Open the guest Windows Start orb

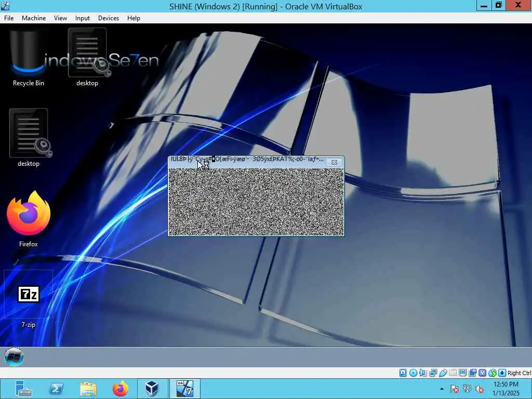tap(14, 356)
